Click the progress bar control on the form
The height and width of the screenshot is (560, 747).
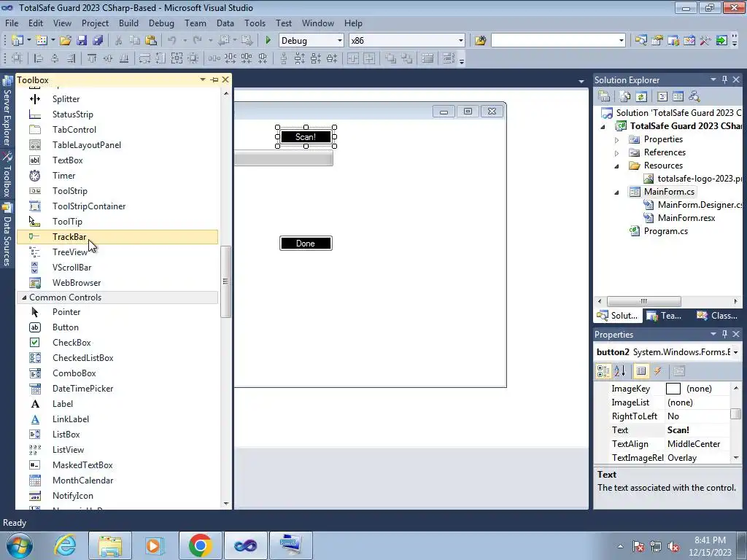[x=284, y=158]
